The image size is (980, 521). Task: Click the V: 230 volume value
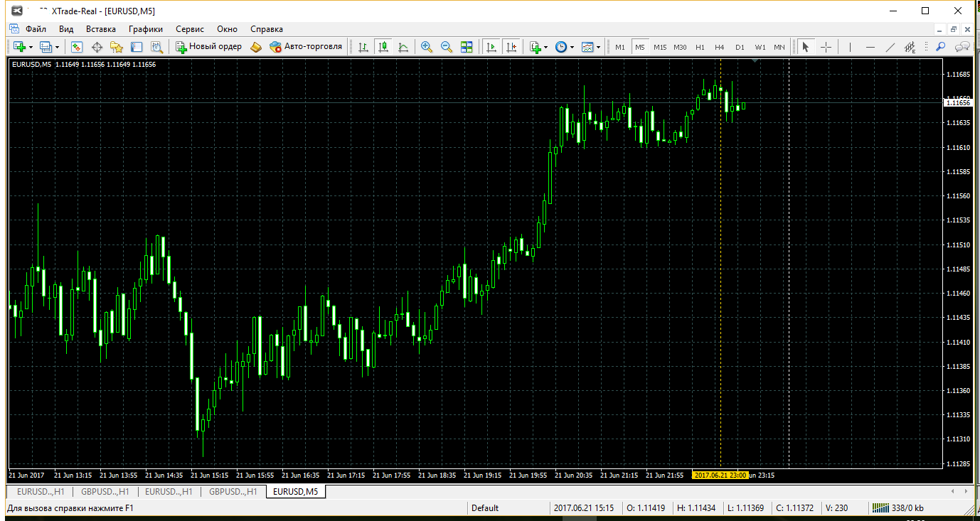coord(837,508)
